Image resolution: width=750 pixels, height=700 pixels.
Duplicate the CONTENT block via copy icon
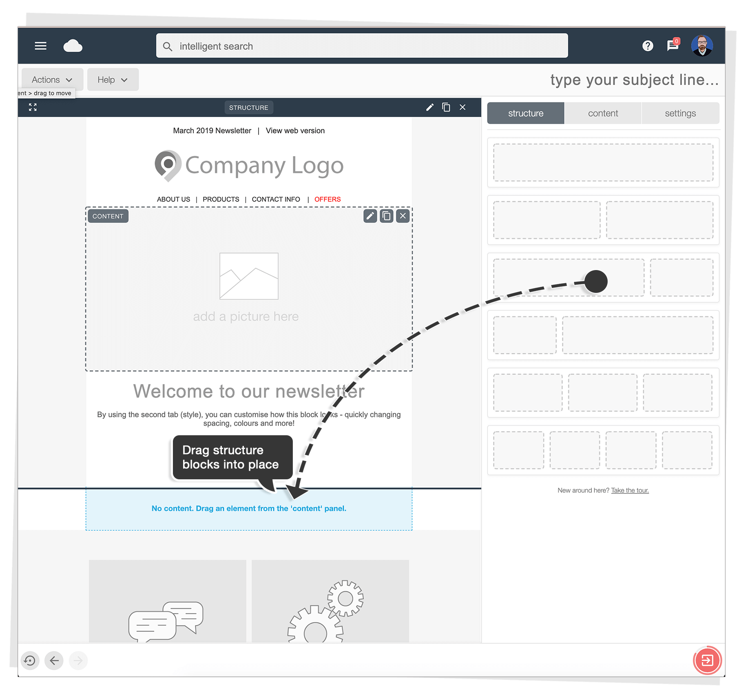386,216
